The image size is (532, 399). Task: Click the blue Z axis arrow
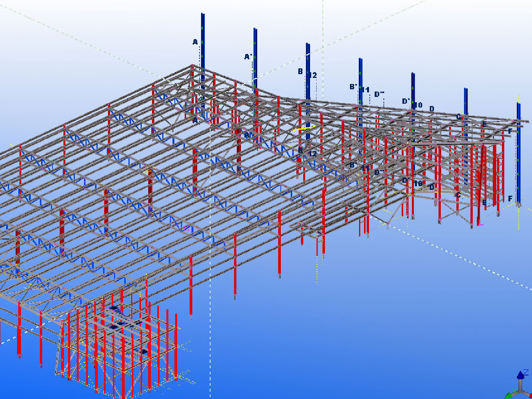520,375
